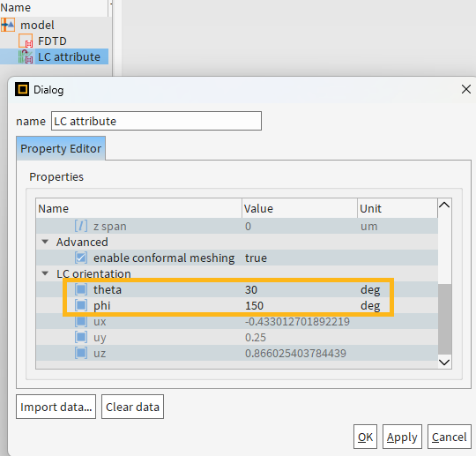Click the Dialog window's yellow square icon
The height and width of the screenshot is (456, 476).
pos(22,89)
